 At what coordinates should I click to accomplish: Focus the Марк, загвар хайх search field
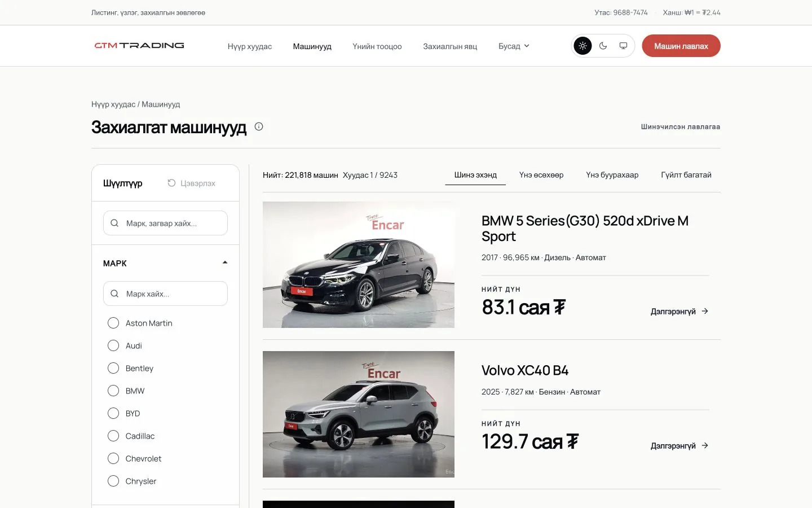165,223
